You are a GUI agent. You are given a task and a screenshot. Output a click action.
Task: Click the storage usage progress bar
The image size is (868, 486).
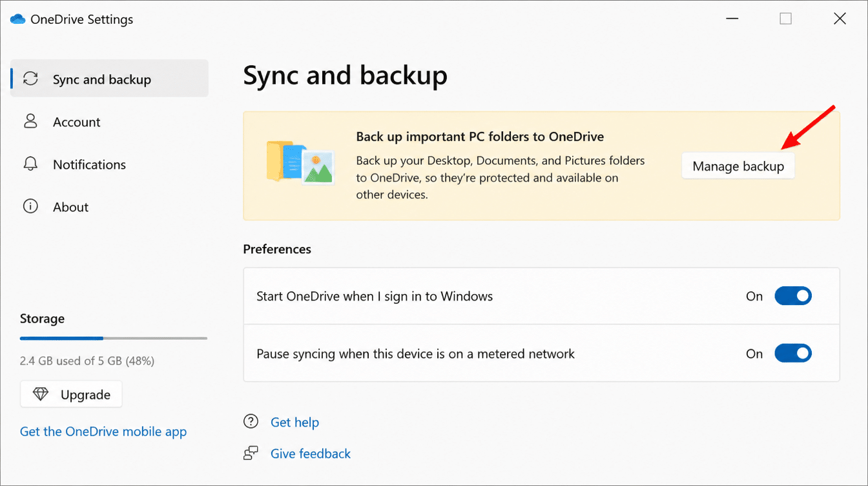coord(114,338)
